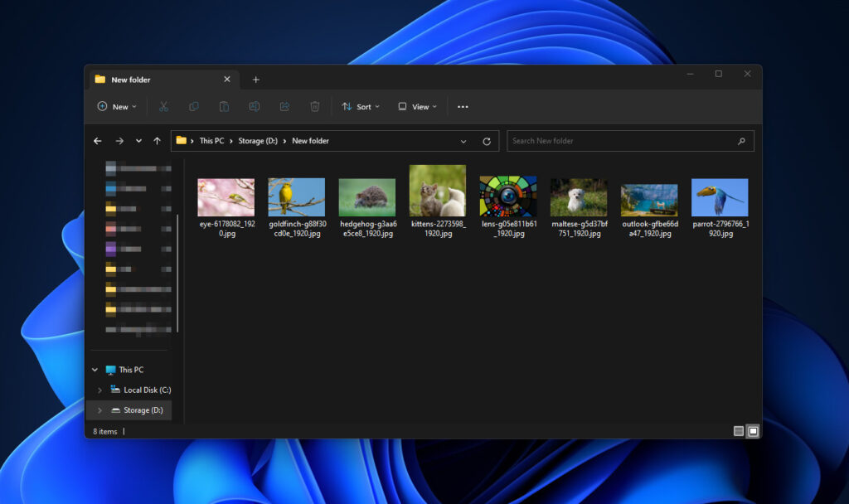Click the breadcrumb chevron after This PC
This screenshot has height=504, width=849.
tap(231, 141)
